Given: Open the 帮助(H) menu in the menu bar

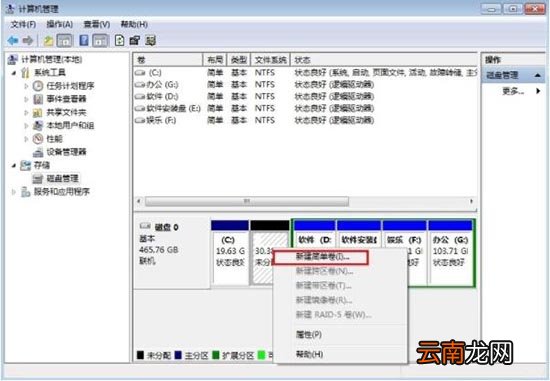Looking at the screenshot, I should 134,25.
